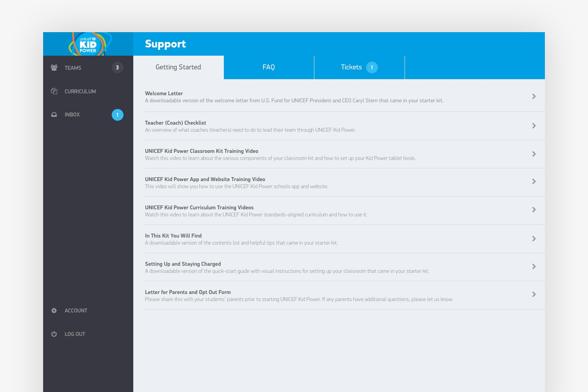Expand the Curriculum Training Videos chevron
The width and height of the screenshot is (588, 392).
click(534, 210)
